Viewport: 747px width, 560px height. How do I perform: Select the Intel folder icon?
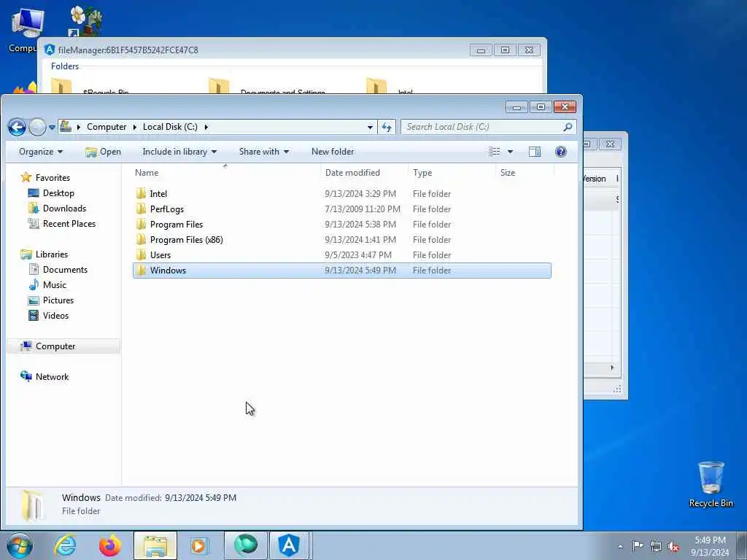(141, 193)
